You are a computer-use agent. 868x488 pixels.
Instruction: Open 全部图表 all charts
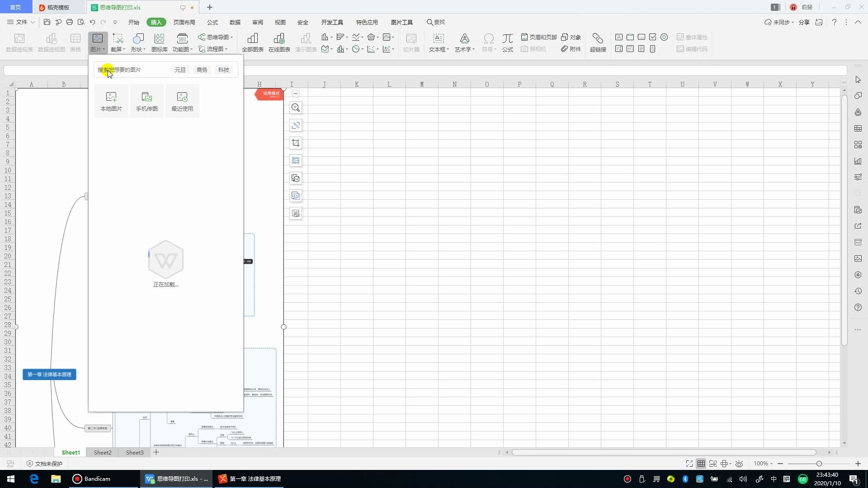(253, 42)
